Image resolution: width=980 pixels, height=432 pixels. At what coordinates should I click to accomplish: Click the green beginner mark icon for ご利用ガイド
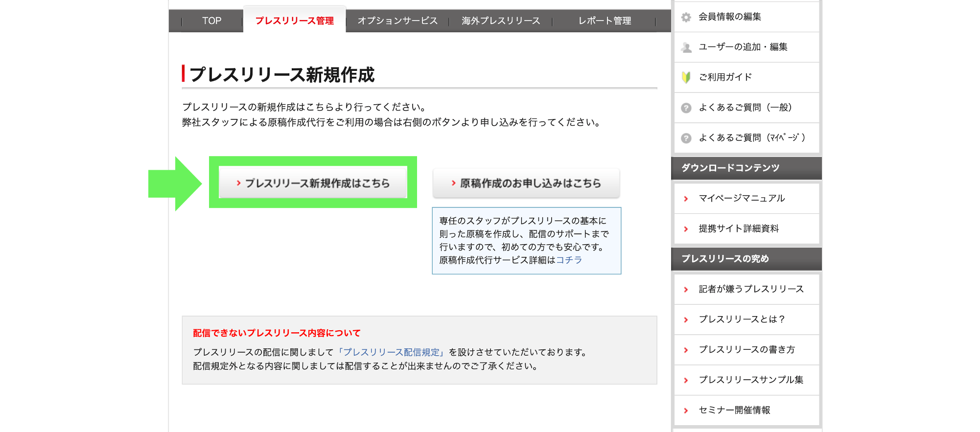coord(686,77)
